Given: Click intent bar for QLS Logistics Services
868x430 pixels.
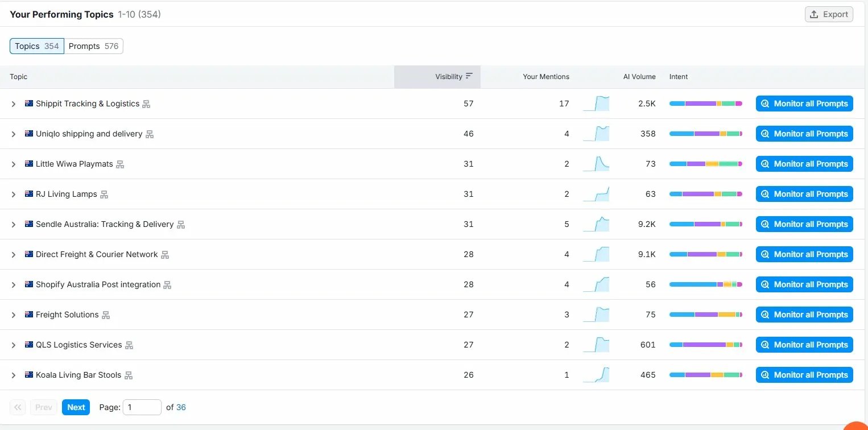Looking at the screenshot, I should pyautogui.click(x=706, y=345).
